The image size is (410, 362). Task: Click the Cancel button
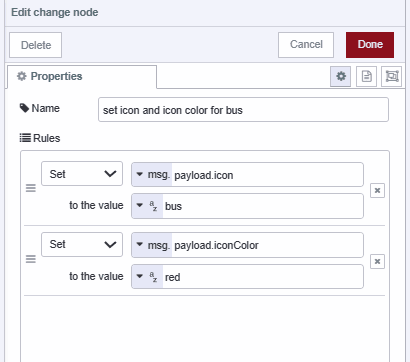(306, 45)
